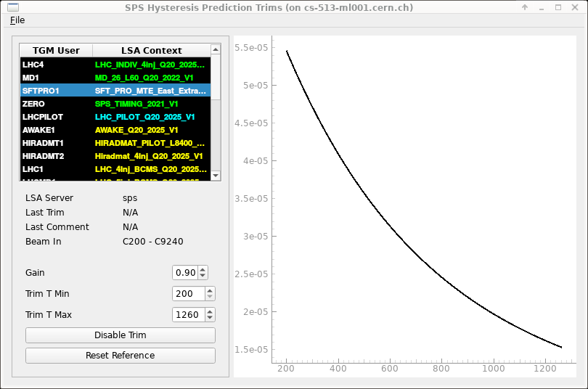Viewport: 588px width, 389px height.
Task: Increase Trim T Max with up arrow
Action: tap(210, 311)
